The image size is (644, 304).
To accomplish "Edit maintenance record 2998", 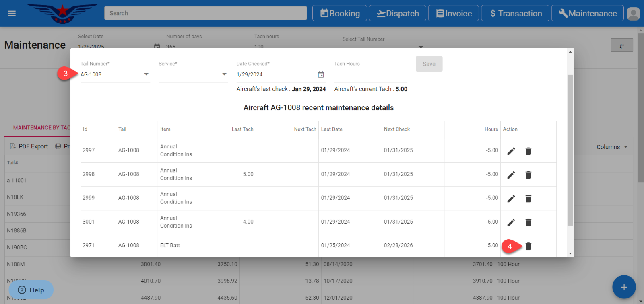I will tap(511, 175).
